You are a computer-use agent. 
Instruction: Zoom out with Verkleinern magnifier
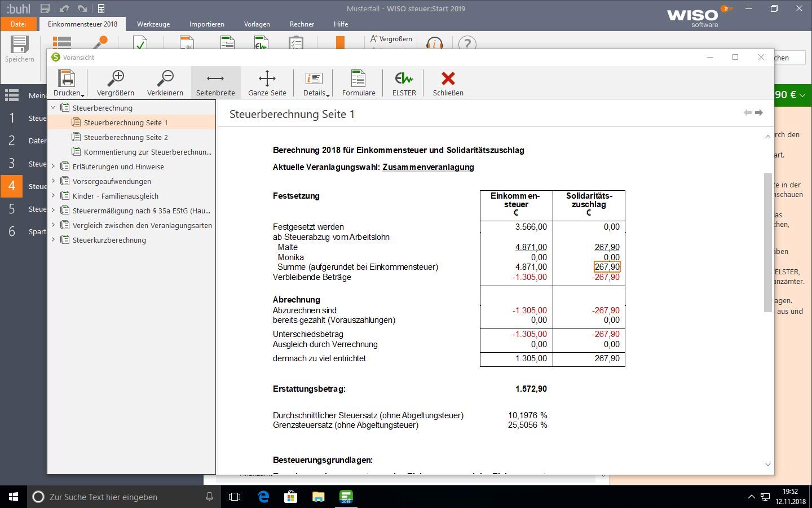(x=165, y=82)
